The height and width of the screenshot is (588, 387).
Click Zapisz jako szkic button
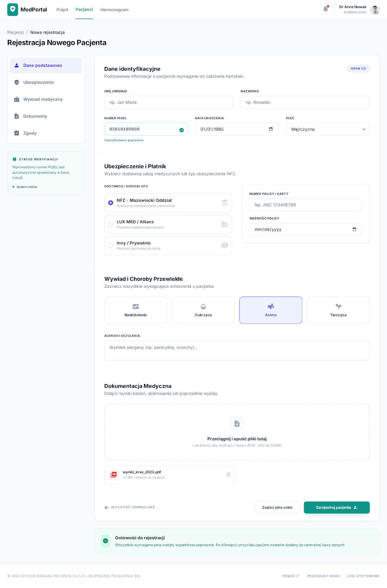[x=277, y=508]
